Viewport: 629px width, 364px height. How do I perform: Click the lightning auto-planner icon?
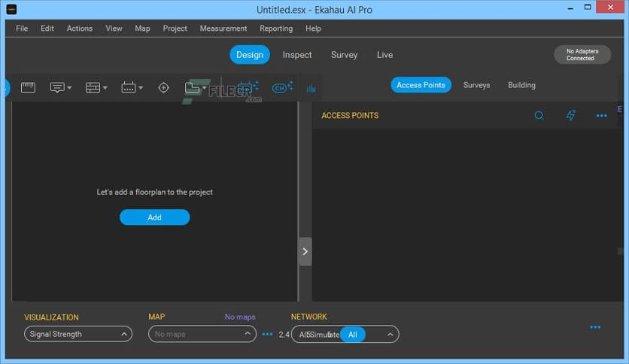570,116
